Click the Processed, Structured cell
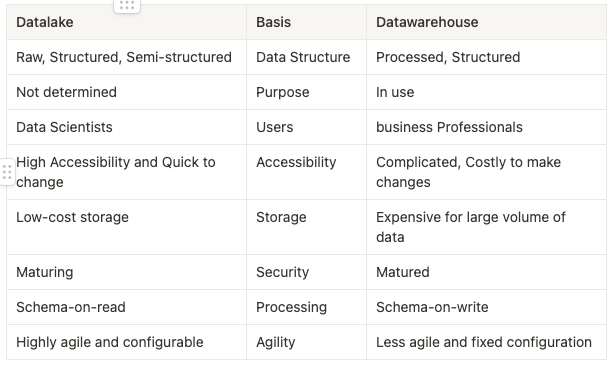 click(486, 57)
